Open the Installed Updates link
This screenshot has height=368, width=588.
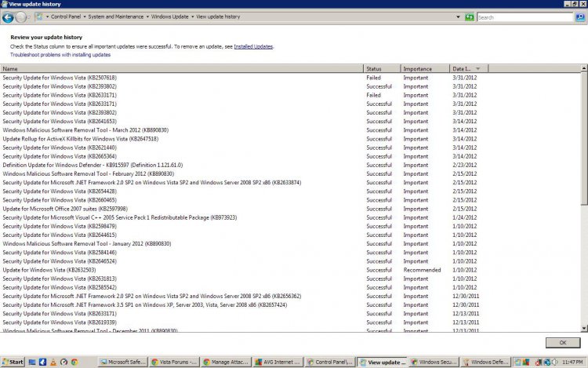tap(253, 46)
